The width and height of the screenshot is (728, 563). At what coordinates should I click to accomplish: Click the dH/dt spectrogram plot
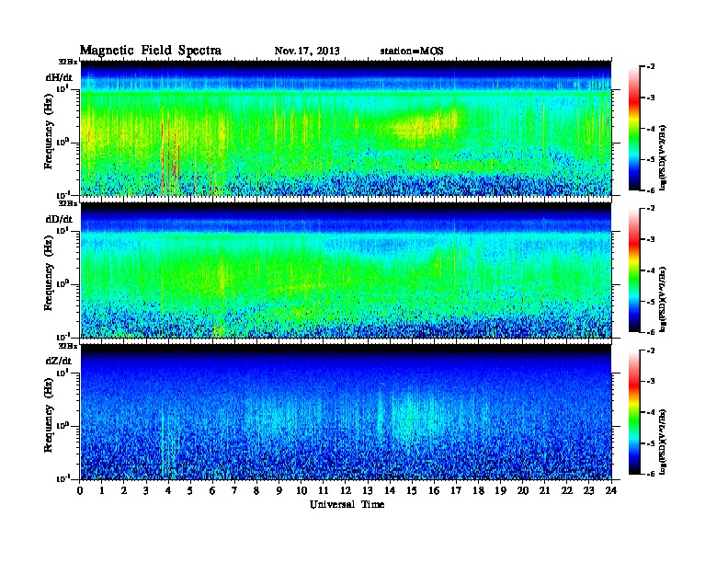pyautogui.click(x=347, y=128)
